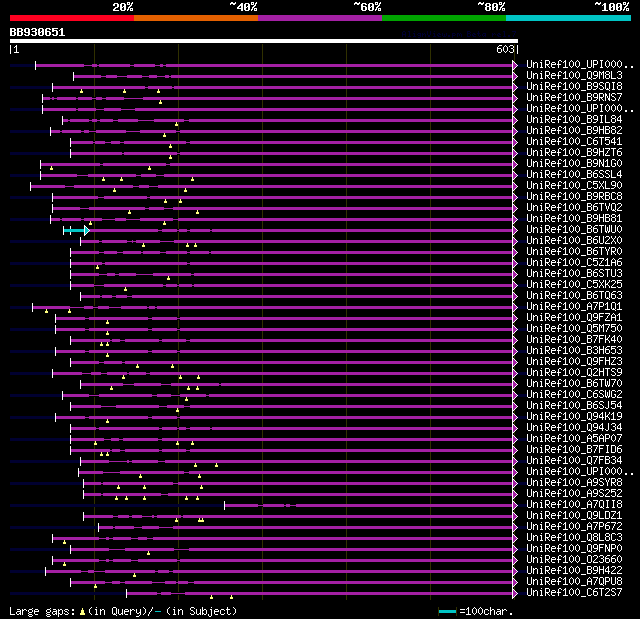
Task: Select the UniRef100_B6TYR0 label
Action: (x=574, y=252)
